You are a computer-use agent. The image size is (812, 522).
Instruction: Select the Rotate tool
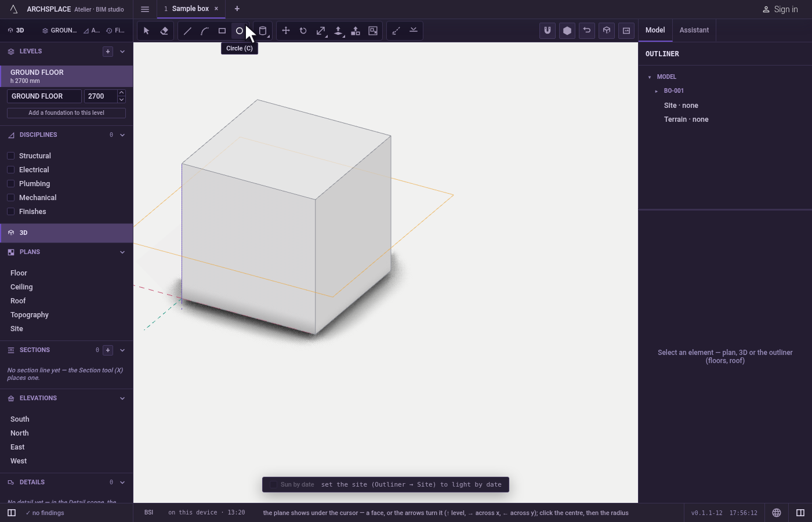303,31
